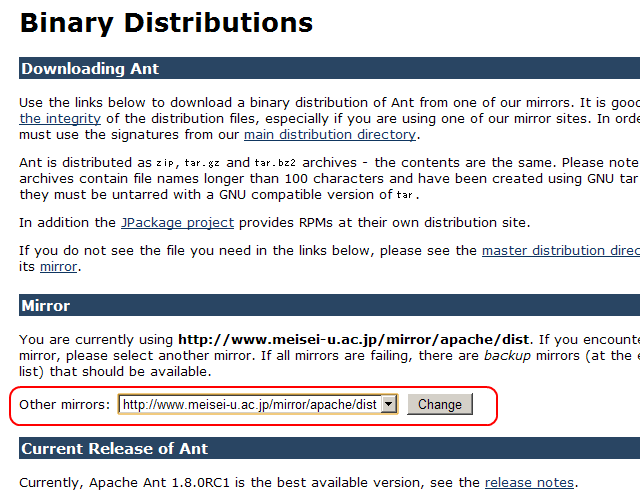640x500 pixels.
Task: Click the selected mirror URL in combo box
Action: pos(249,404)
